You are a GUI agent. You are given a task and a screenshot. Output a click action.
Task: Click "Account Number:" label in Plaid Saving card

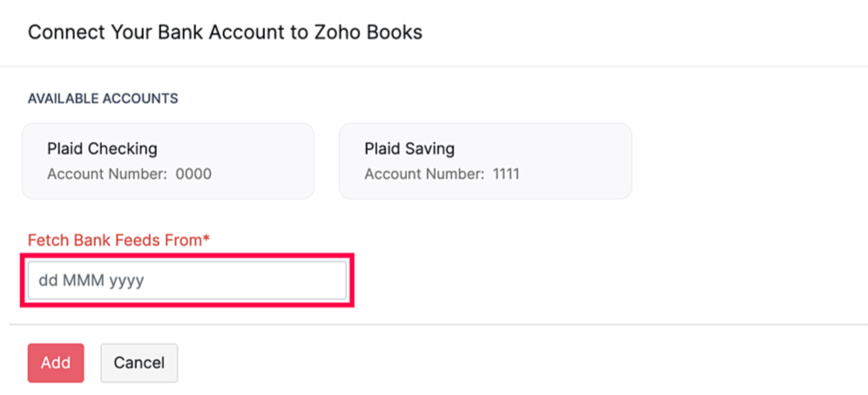pos(424,174)
